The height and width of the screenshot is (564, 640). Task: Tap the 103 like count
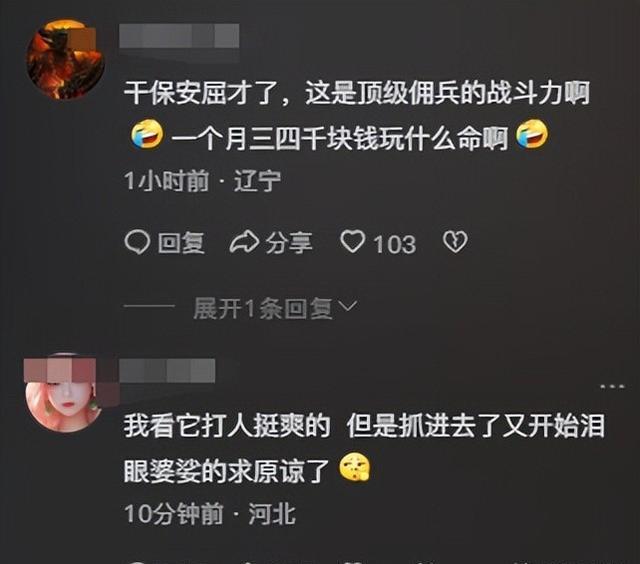394,244
